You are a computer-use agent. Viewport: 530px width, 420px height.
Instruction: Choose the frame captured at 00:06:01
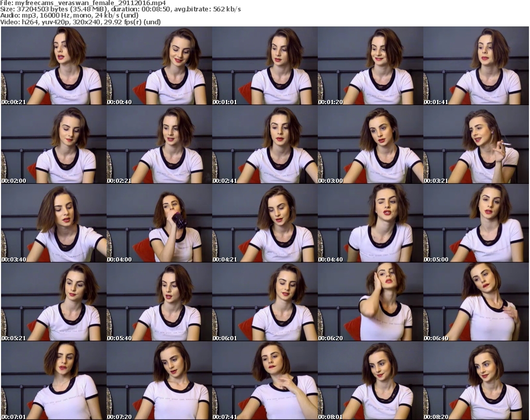[x=264, y=302]
